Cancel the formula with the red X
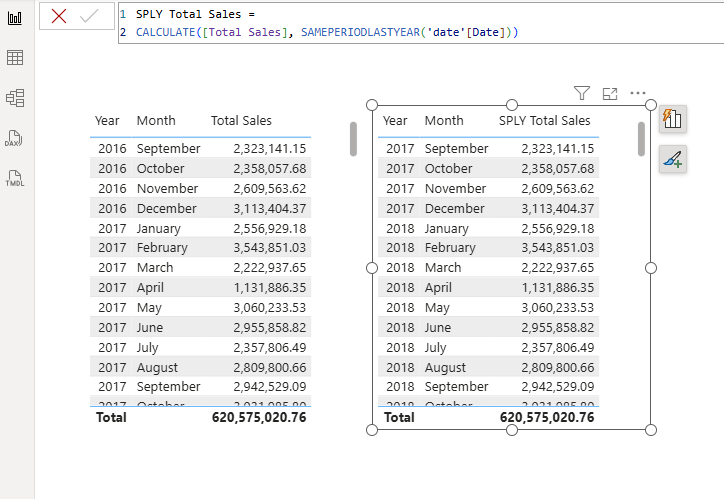This screenshot has height=499, width=724. 59,16
